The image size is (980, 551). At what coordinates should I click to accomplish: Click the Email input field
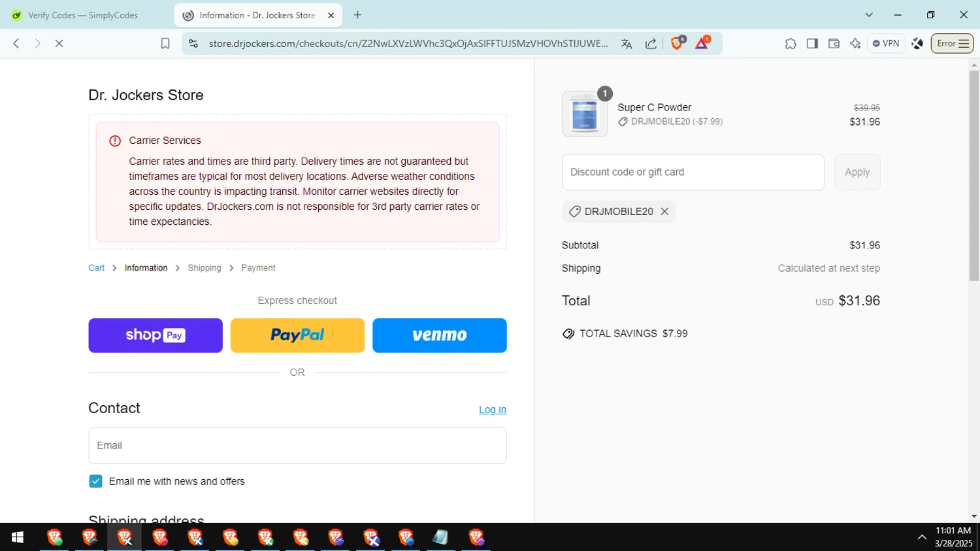point(297,446)
